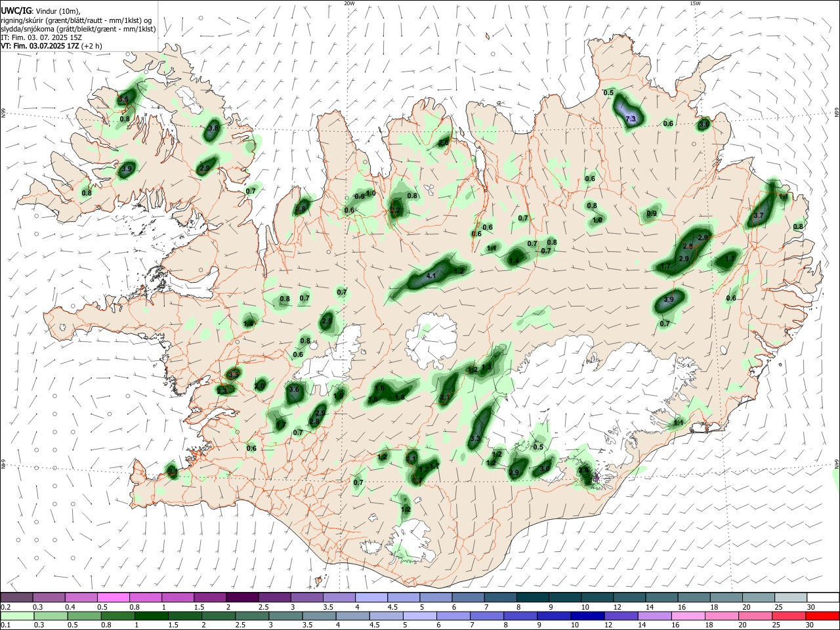
Task: Pick the bright red swatch labeled 30
Action: 822,616
